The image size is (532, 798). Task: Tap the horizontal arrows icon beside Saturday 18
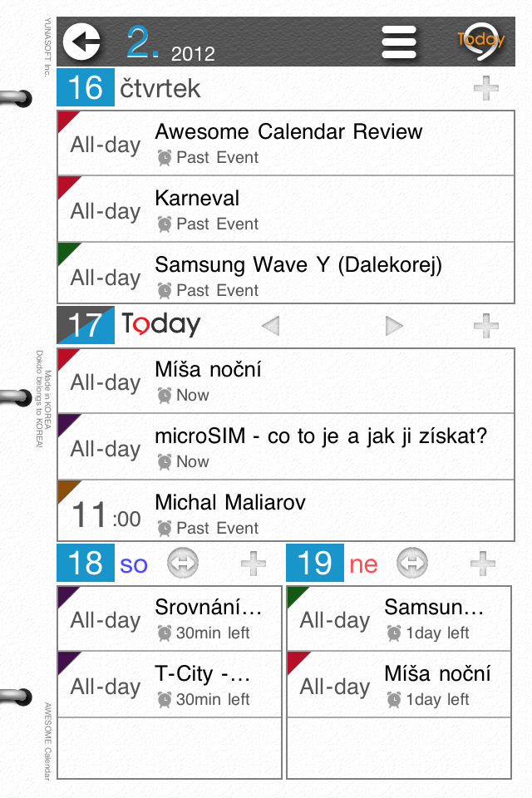181,563
